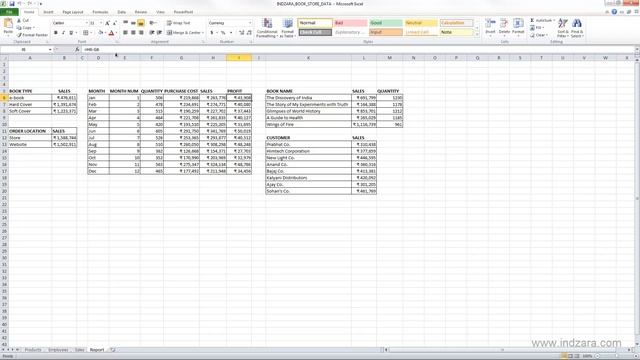The width and height of the screenshot is (640, 360).
Task: Toggle Italic formatting
Action: (x=63, y=33)
